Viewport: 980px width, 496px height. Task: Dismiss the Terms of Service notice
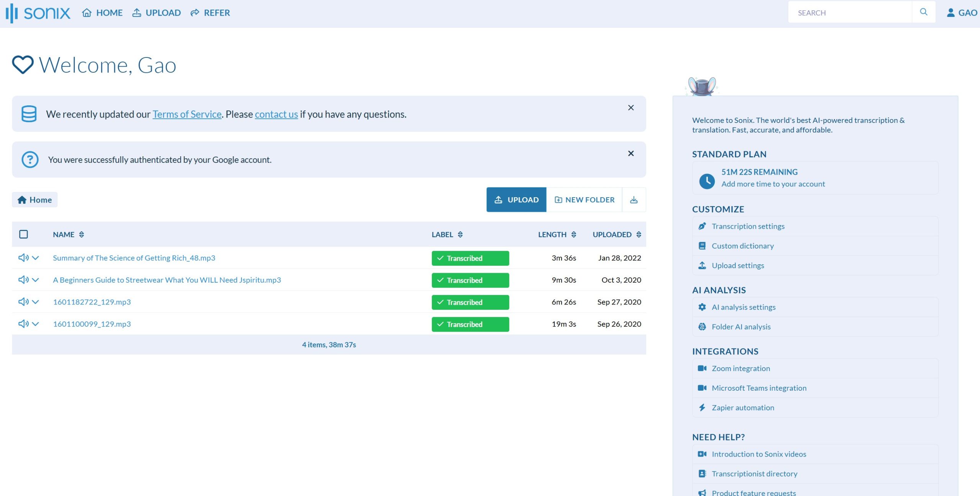point(631,108)
